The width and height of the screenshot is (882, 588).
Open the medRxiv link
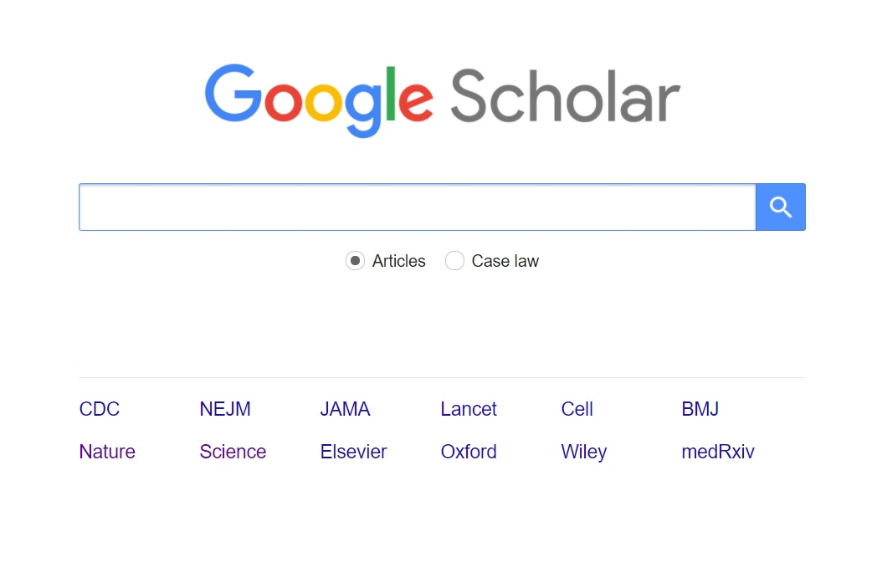pyautogui.click(x=718, y=452)
